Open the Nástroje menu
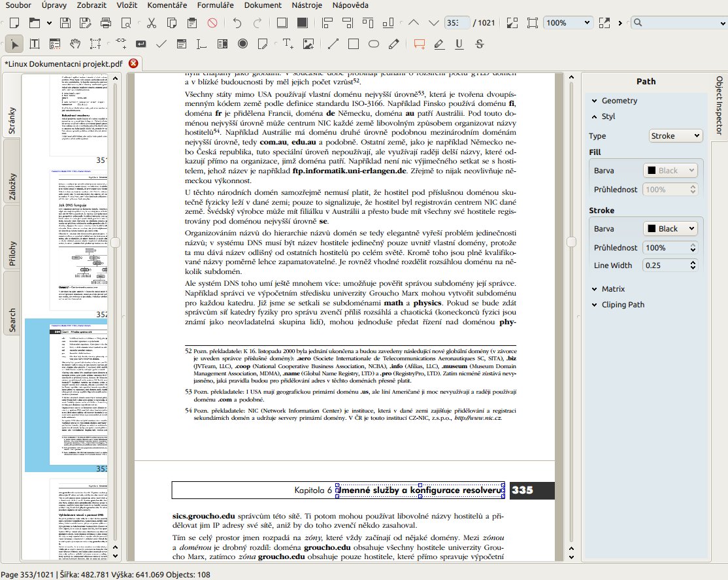Image resolution: width=728 pixels, height=580 pixels. 307,5
